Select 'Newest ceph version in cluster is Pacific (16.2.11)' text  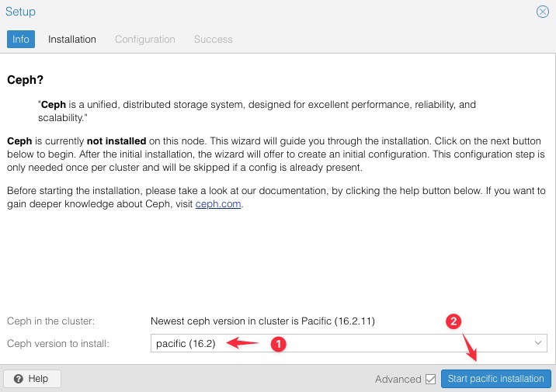point(262,321)
